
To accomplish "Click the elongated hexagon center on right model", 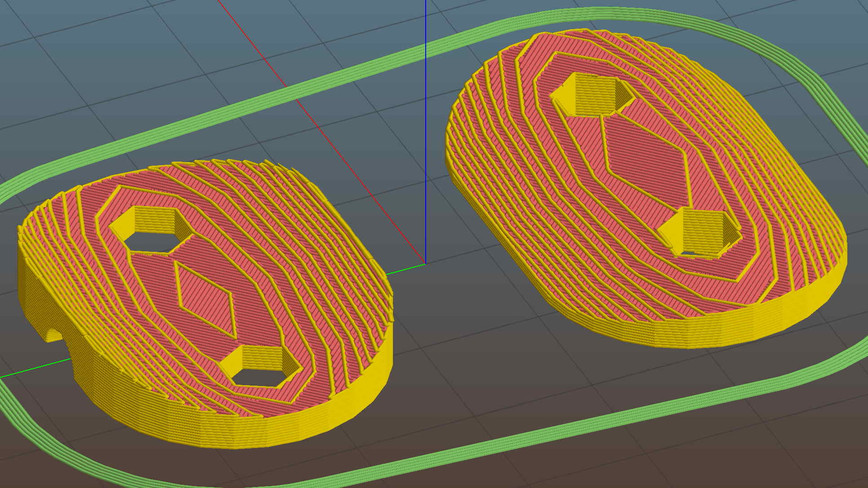I will pos(645,162).
